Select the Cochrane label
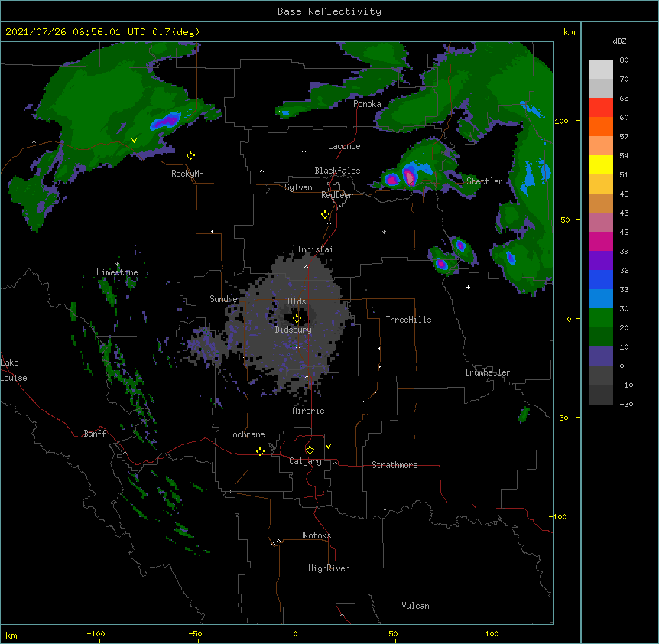 pyautogui.click(x=246, y=434)
